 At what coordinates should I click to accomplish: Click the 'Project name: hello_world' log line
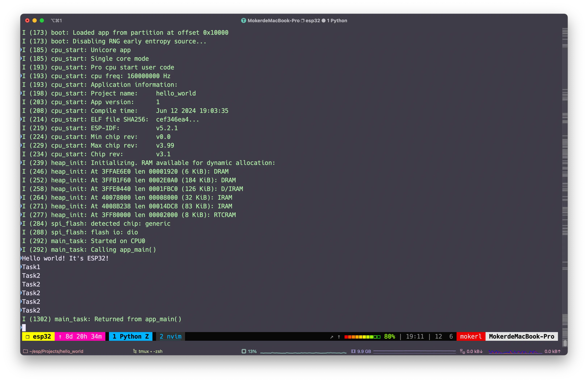pyautogui.click(x=109, y=93)
